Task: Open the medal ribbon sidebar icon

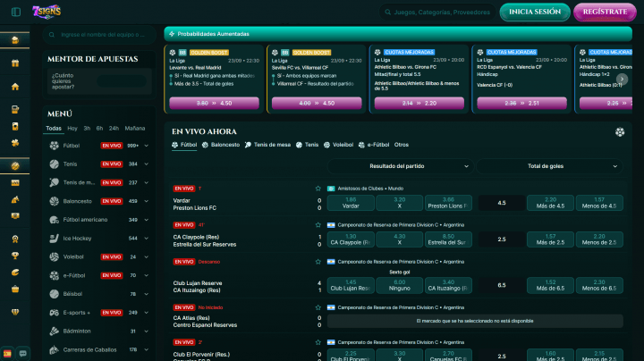Action: click(x=15, y=239)
